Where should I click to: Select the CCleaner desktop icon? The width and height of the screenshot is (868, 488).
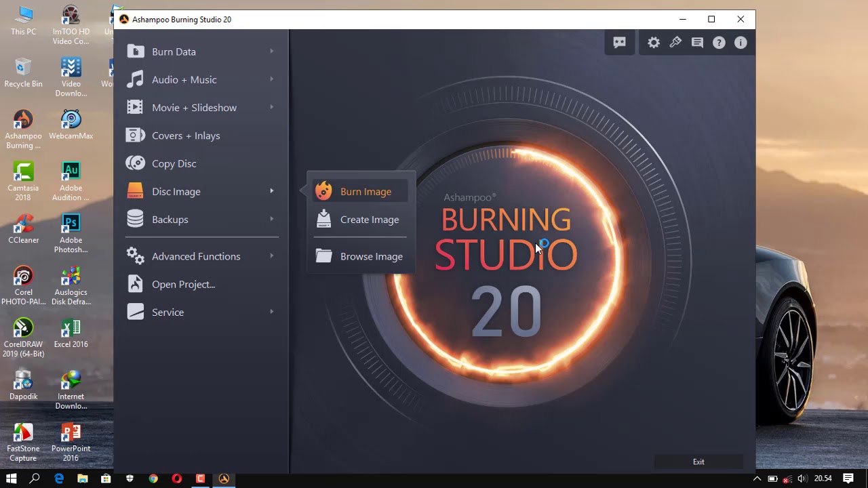23,229
